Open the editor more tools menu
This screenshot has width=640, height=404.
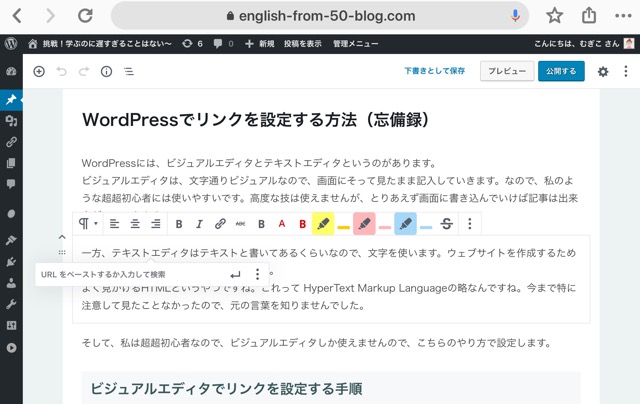[x=626, y=71]
